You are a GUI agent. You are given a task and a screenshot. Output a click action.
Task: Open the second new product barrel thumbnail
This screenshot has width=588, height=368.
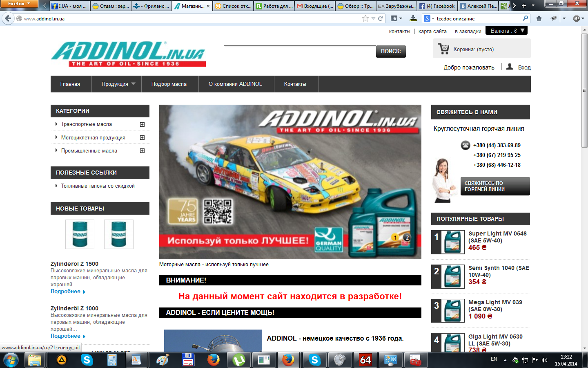(x=119, y=234)
